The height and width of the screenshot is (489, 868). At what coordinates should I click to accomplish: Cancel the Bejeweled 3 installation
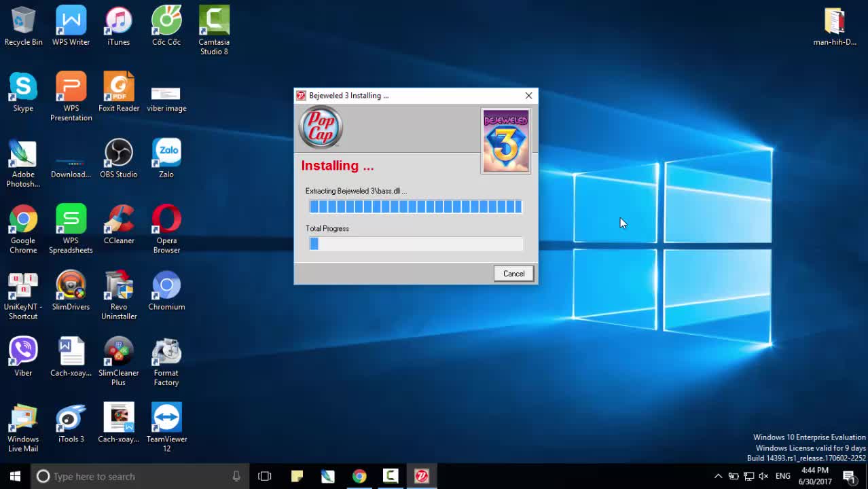pos(513,274)
